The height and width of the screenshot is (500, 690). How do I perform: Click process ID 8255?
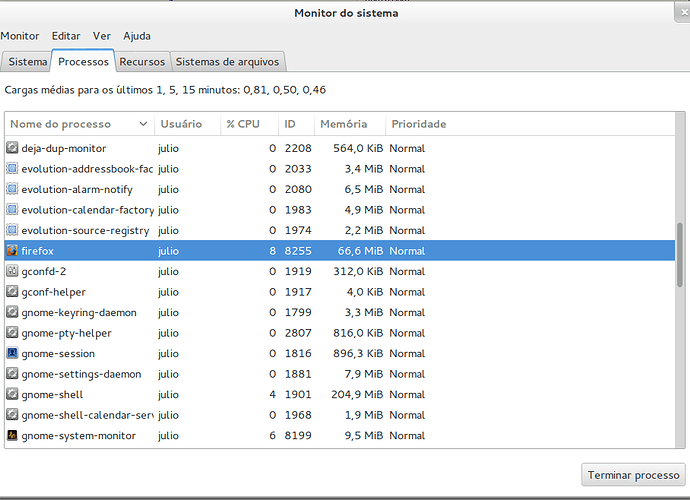coord(298,251)
